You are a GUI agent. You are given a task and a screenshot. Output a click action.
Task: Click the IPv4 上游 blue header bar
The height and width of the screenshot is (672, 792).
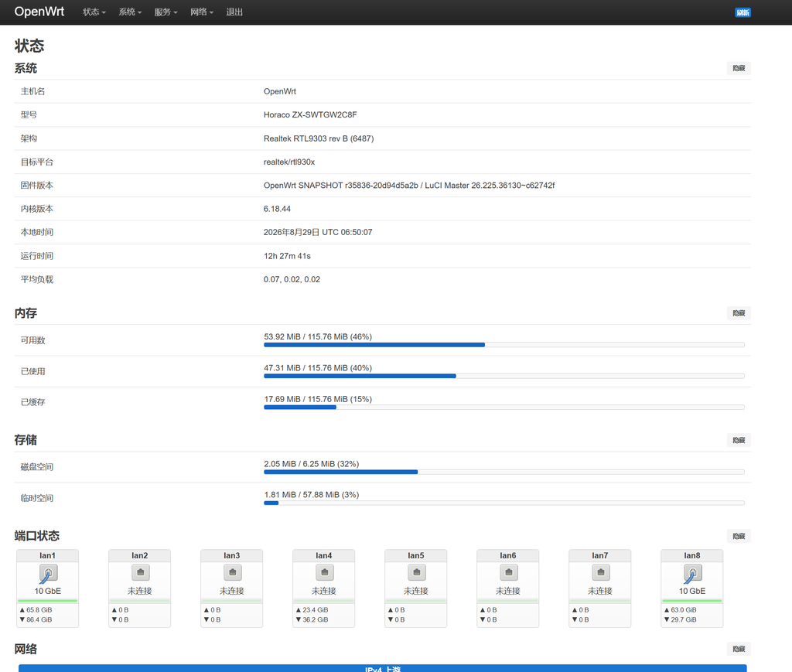coord(382,668)
